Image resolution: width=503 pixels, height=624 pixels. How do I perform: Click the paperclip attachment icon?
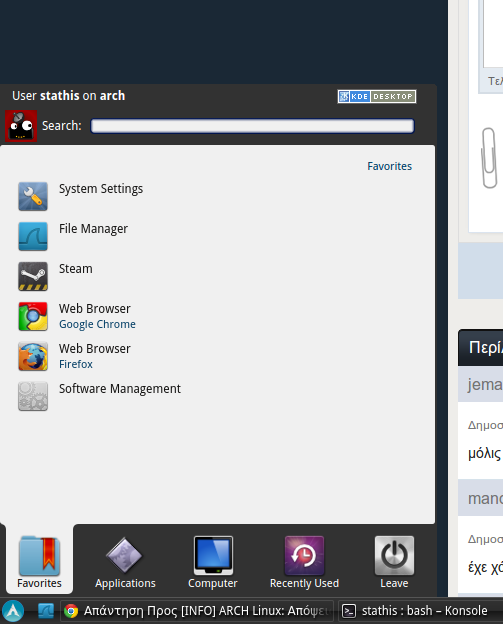click(489, 158)
